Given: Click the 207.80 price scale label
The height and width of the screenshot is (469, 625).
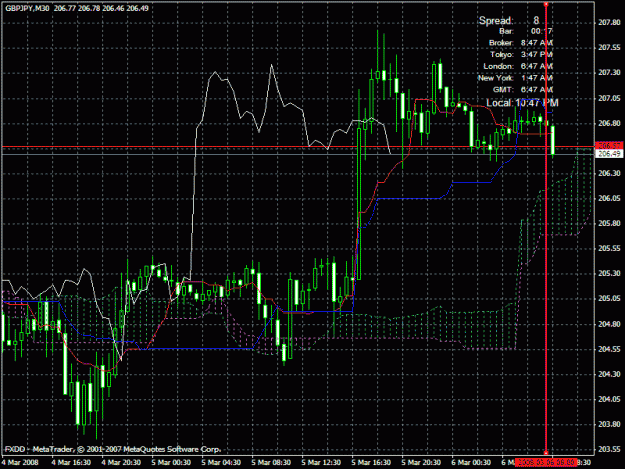Looking at the screenshot, I should click(x=609, y=23).
